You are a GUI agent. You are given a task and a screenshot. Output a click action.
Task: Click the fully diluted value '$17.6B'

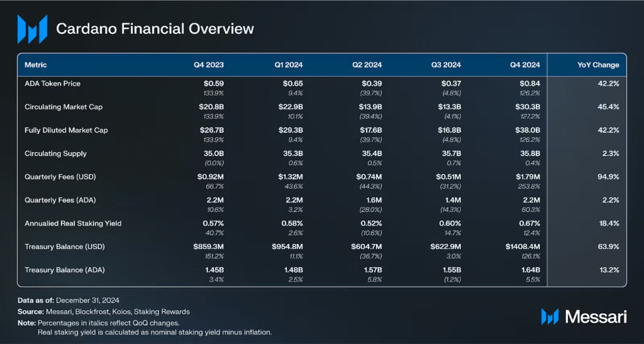(370, 130)
